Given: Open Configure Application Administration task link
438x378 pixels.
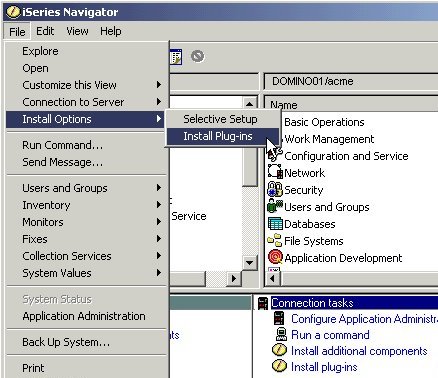Looking at the screenshot, I should click(364, 319).
